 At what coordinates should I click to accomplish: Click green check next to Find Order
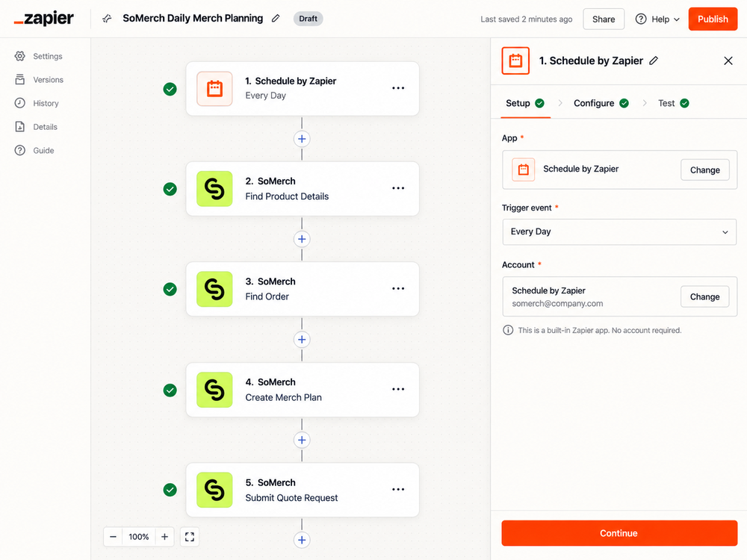(x=170, y=289)
